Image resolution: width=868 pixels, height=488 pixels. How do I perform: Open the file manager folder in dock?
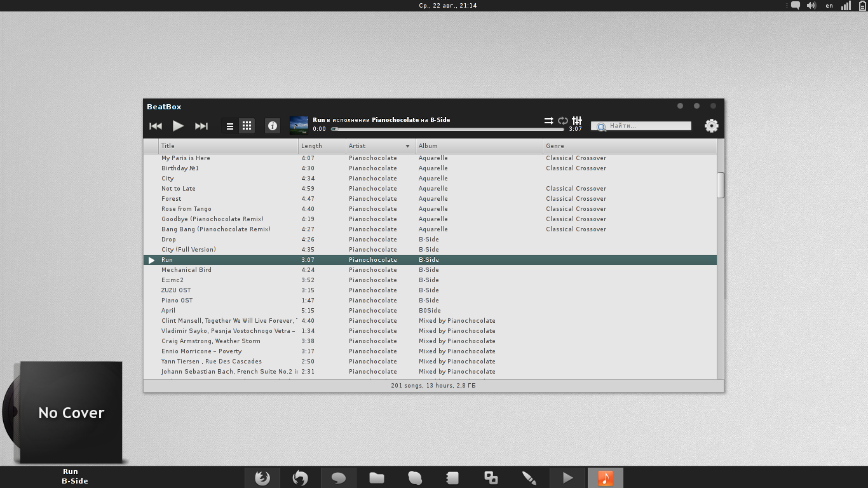pyautogui.click(x=377, y=478)
